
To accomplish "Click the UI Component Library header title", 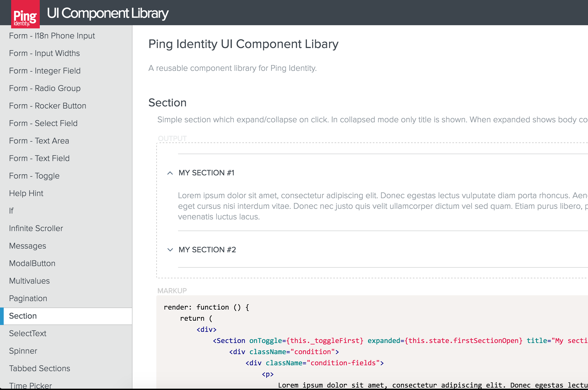I will [108, 13].
